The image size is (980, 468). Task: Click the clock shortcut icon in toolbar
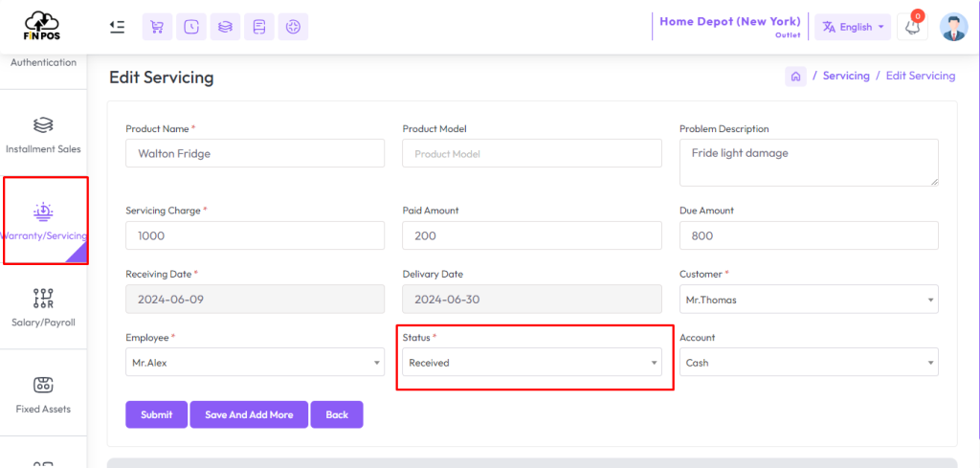191,27
